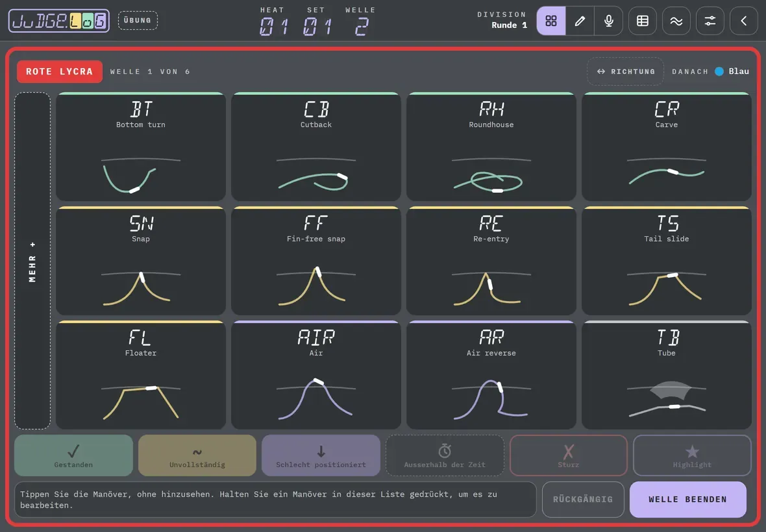Click the RÜCKGÄNGIG undo button
The width and height of the screenshot is (766, 532).
pos(583,500)
